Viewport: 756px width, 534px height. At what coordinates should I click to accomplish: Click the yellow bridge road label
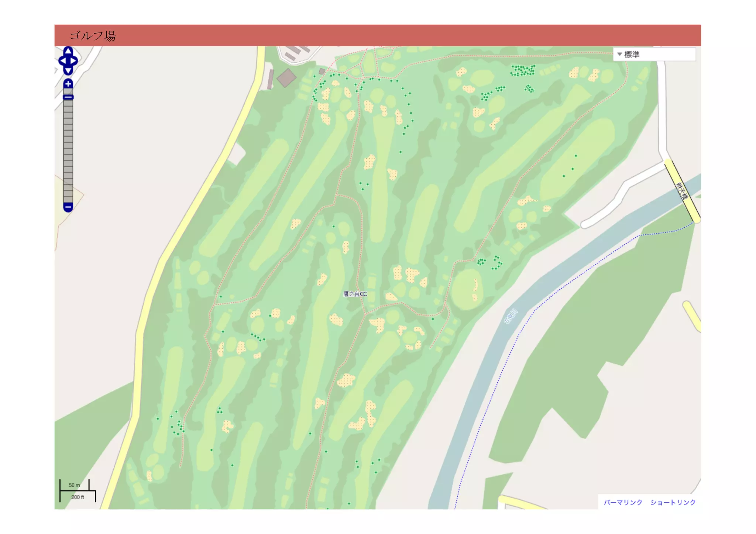[x=682, y=191]
